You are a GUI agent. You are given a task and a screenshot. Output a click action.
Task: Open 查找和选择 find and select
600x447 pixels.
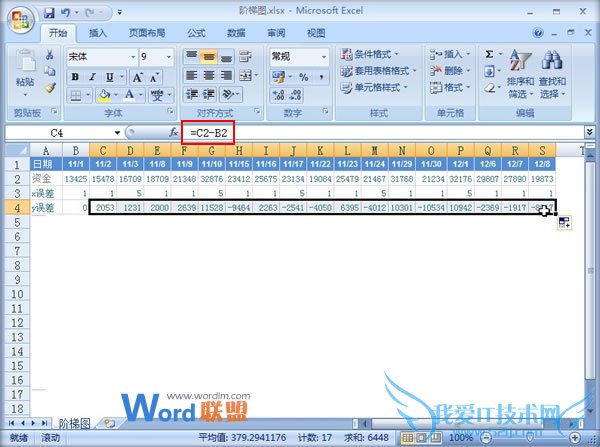(552, 74)
